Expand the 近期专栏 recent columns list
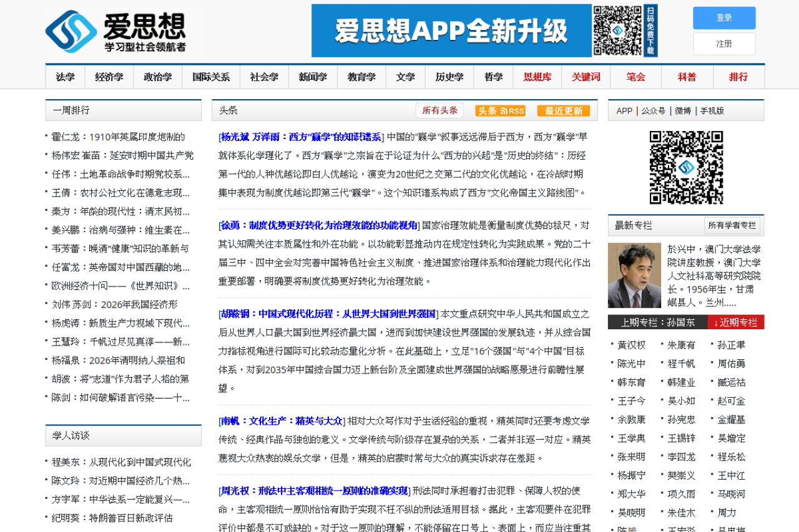 735,322
